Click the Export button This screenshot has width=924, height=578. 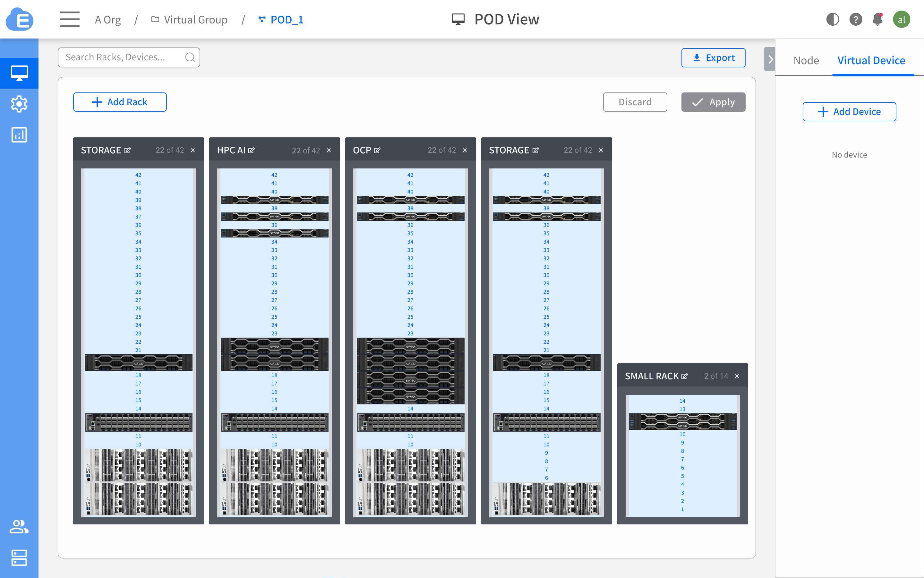point(713,58)
